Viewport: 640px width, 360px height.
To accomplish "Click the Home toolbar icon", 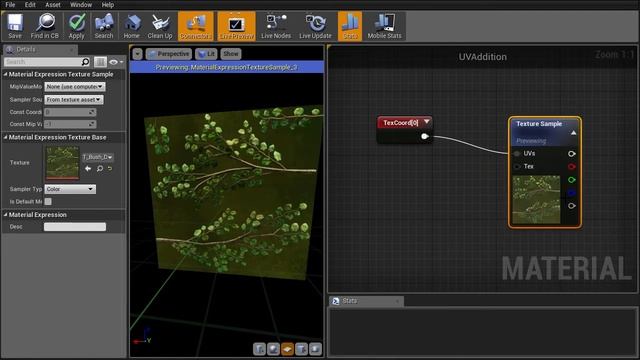I will (131, 26).
